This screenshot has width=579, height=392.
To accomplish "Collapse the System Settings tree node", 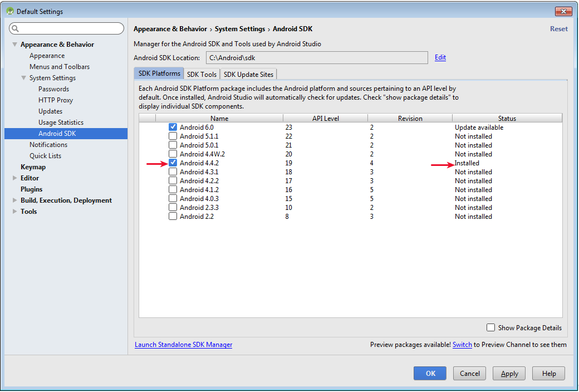I will pyautogui.click(x=23, y=77).
